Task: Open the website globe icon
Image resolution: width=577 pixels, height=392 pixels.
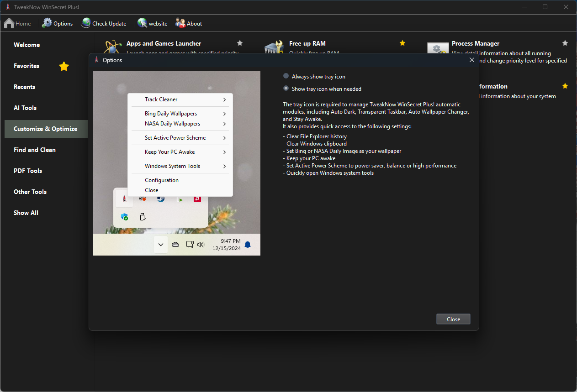Action: pos(143,23)
